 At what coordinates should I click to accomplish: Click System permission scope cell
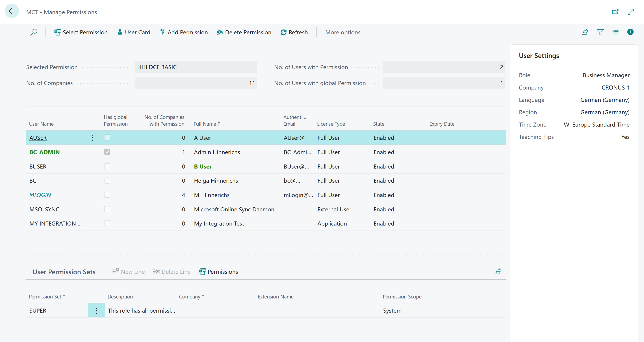click(392, 310)
